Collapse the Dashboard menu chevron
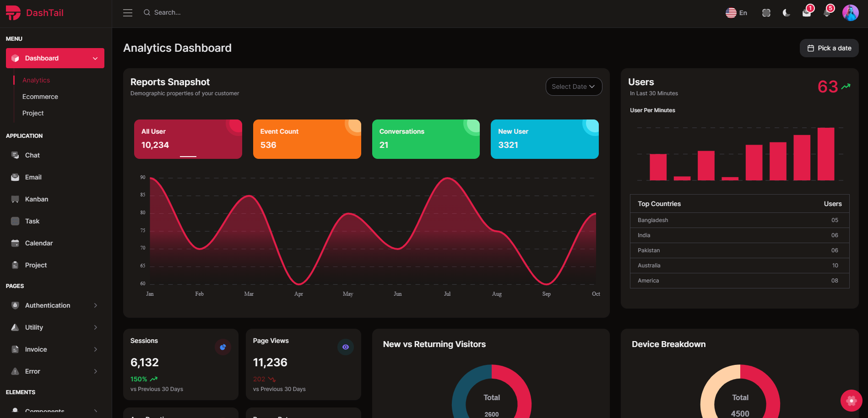 pos(95,58)
